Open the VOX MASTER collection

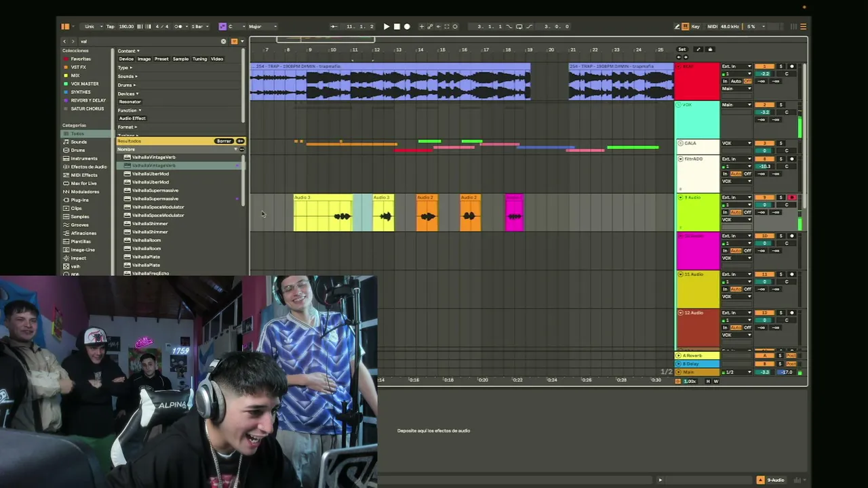click(x=85, y=84)
